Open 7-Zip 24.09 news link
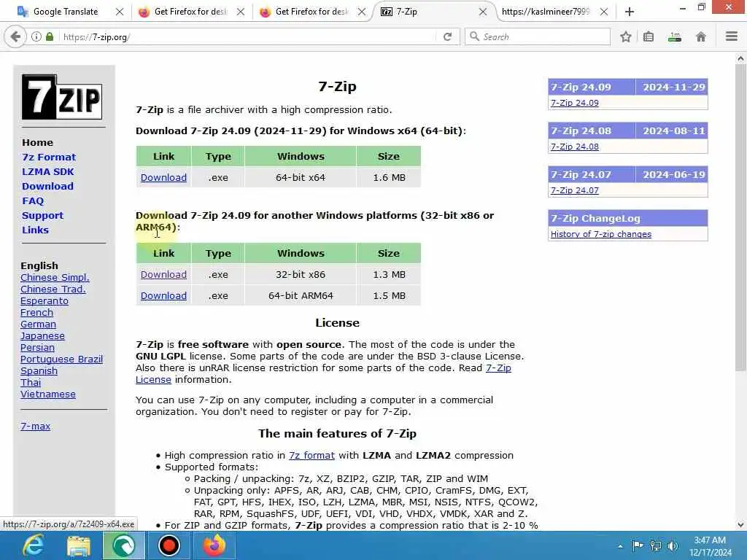747x560 pixels. 575,103
